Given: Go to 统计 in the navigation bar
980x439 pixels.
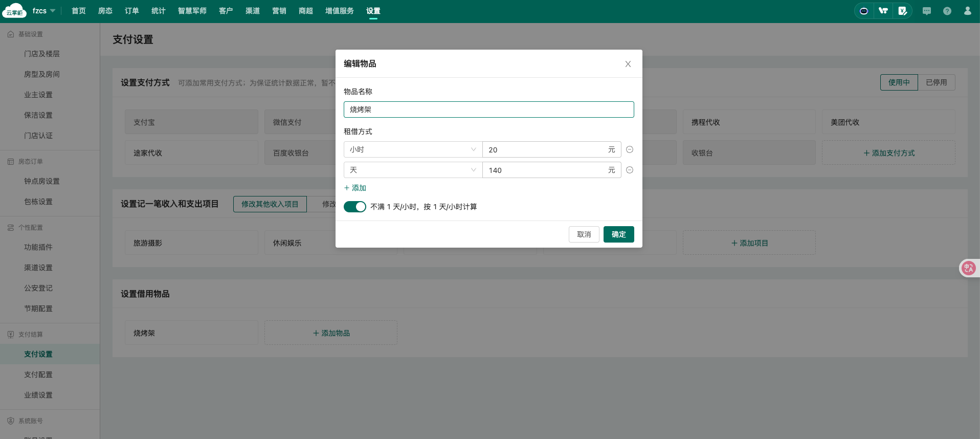Looking at the screenshot, I should [x=158, y=11].
